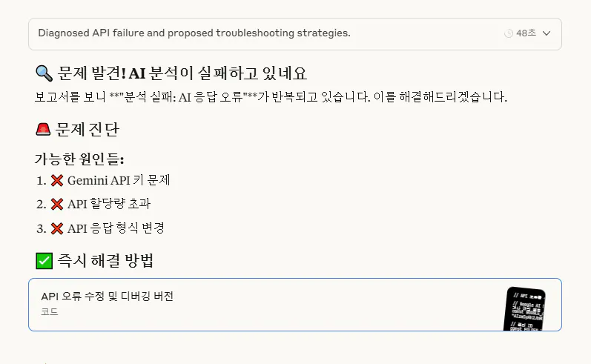
Task: Click the 문제 진단 heading text
Action: (x=88, y=130)
